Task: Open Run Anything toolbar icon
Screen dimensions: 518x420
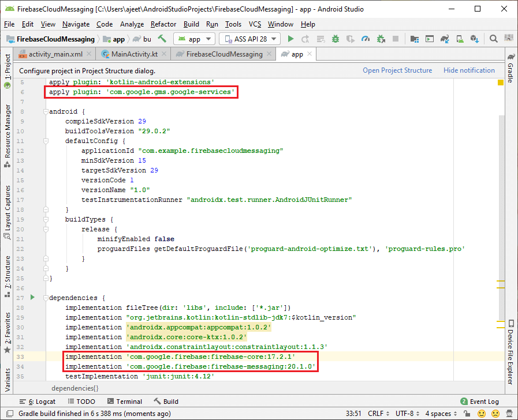Action: [430, 39]
